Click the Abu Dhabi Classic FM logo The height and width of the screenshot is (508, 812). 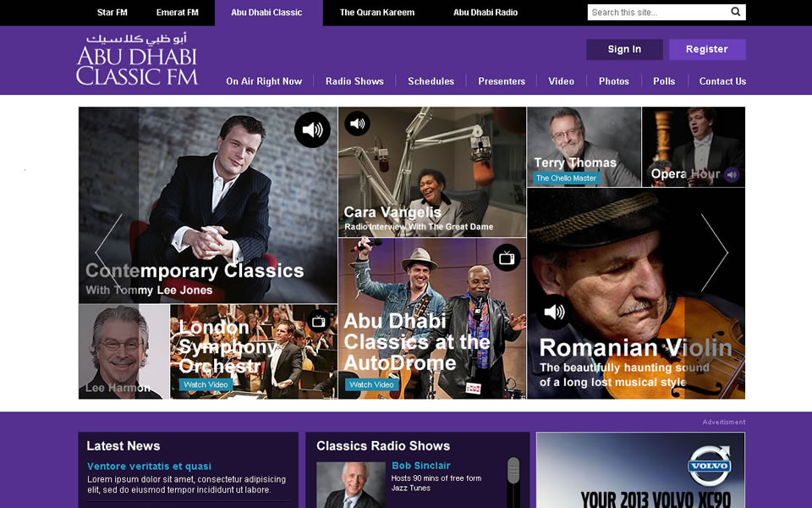click(x=137, y=60)
